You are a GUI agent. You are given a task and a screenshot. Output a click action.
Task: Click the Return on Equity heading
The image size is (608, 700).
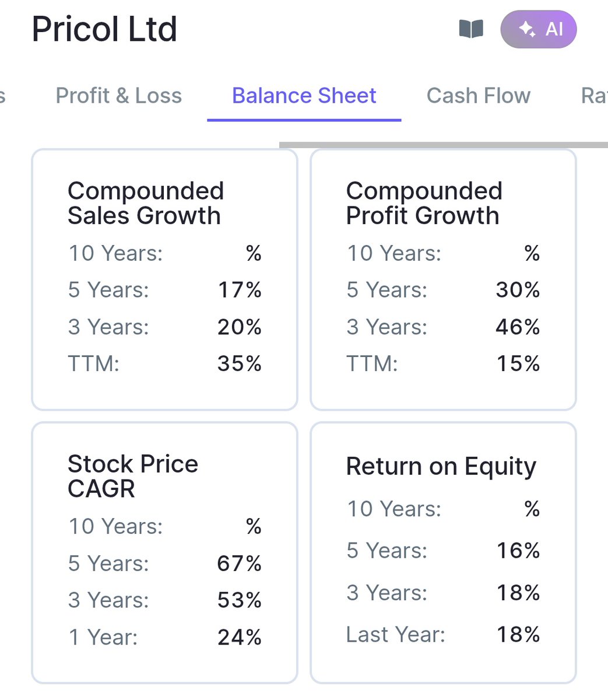[441, 467]
